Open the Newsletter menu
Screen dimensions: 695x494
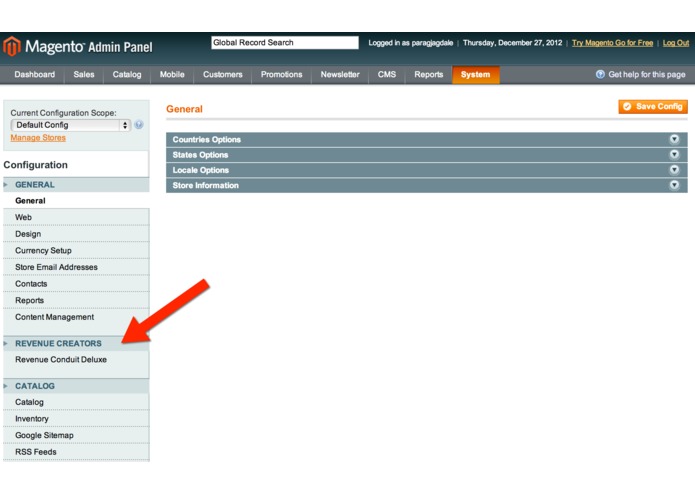pyautogui.click(x=340, y=74)
